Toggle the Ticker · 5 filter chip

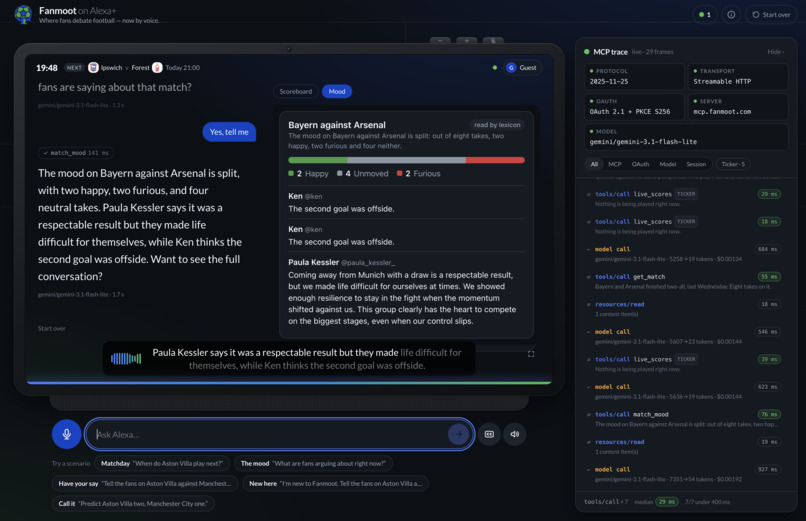point(733,164)
